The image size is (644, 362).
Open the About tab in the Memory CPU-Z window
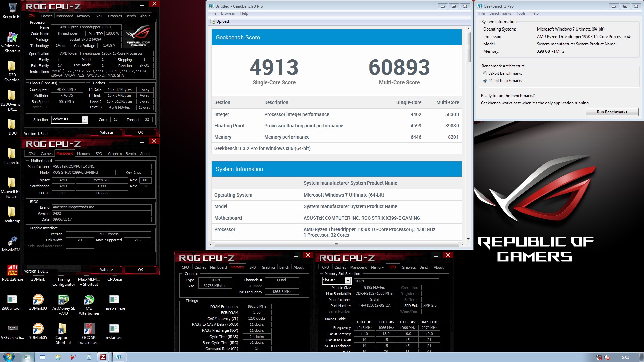[x=299, y=267]
